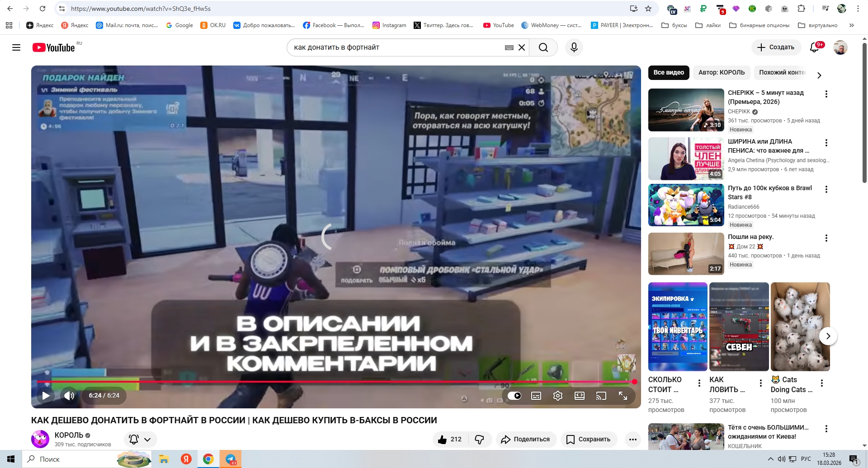The height and width of the screenshot is (468, 868).
Task: Open Telegram from the taskbar
Action: (x=231, y=459)
